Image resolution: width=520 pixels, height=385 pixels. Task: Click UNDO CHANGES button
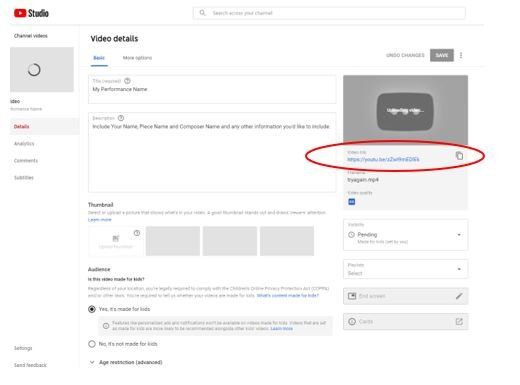(x=405, y=55)
